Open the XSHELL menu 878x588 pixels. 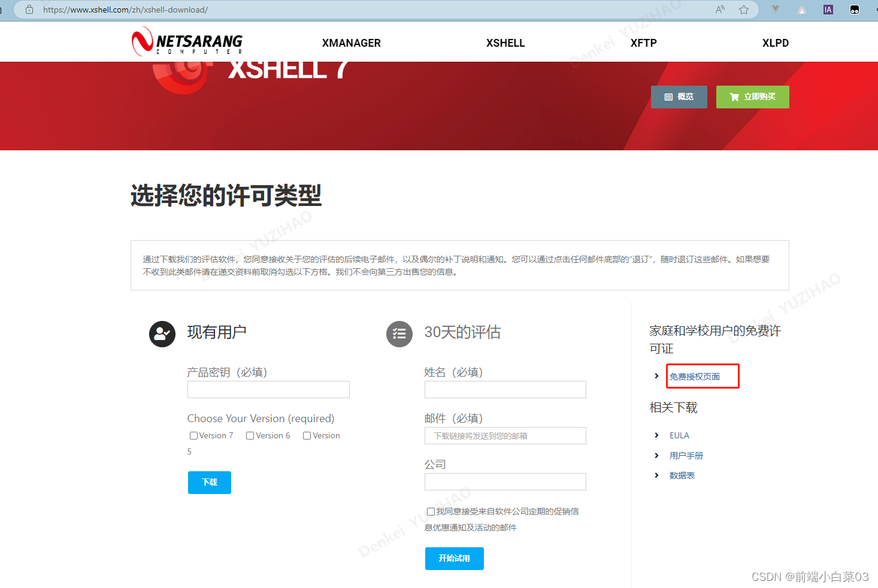(x=505, y=43)
